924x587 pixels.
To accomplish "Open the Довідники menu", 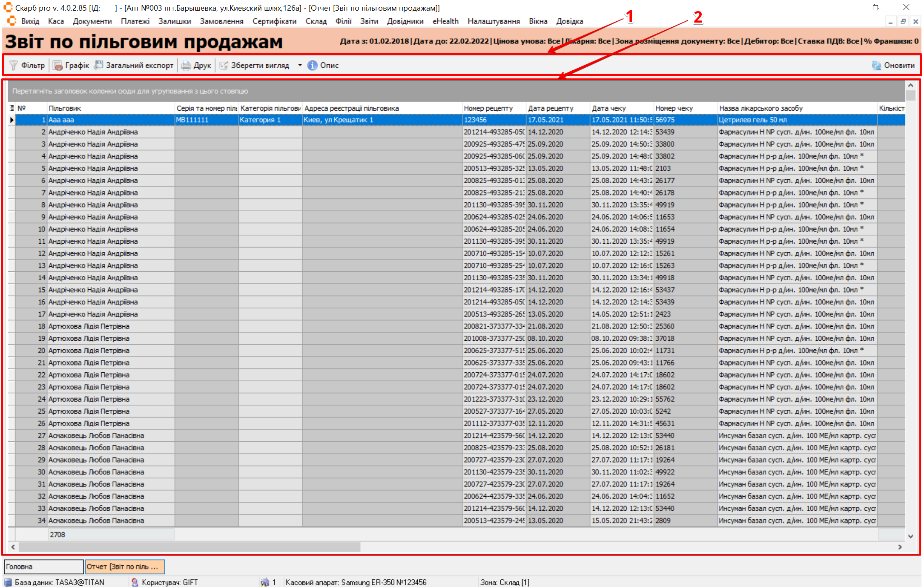I will (x=405, y=21).
